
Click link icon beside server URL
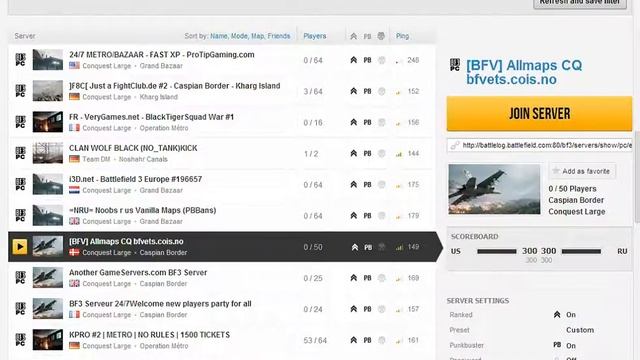455,145
